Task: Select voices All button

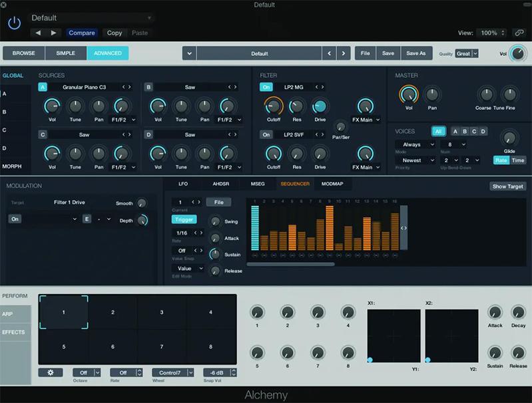Action: 438,131
